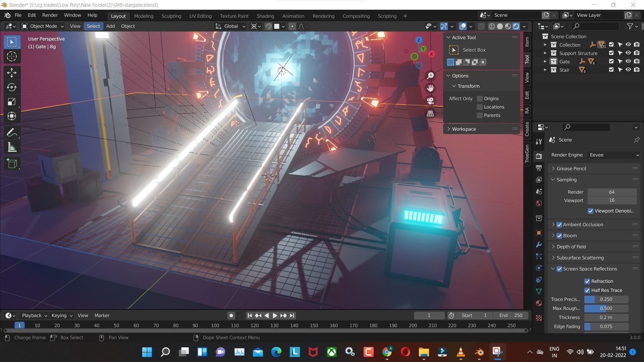Open Modifier Properties with the wrench icon
644x362 pixels.
coord(539,245)
